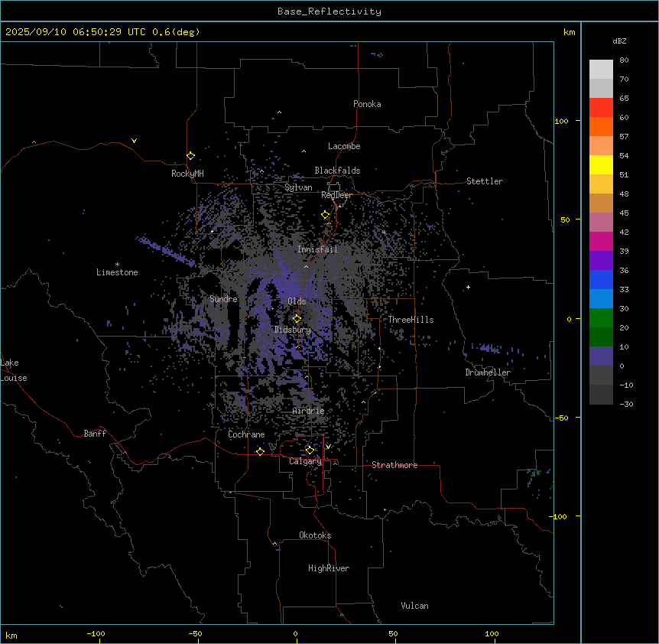Click the HighRiver city label
The height and width of the screenshot is (644, 659).
[329, 568]
